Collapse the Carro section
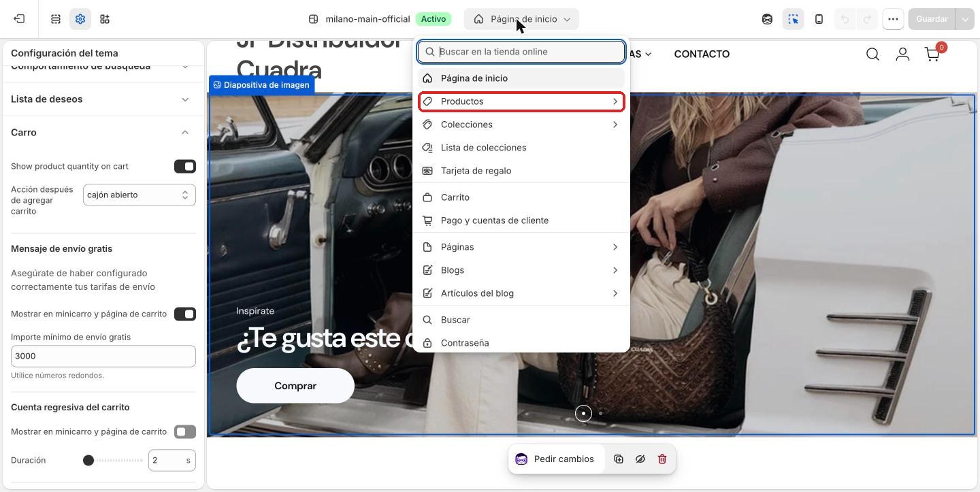The image size is (980, 492). 103,133
